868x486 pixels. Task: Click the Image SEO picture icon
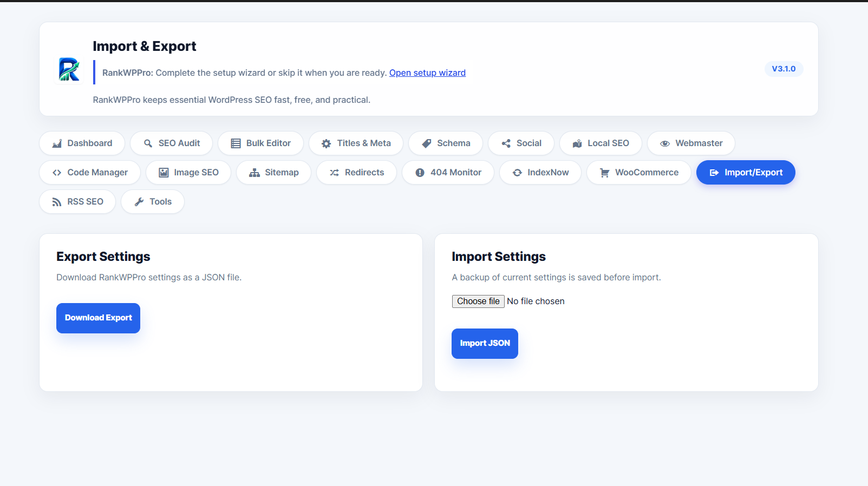pyautogui.click(x=164, y=173)
